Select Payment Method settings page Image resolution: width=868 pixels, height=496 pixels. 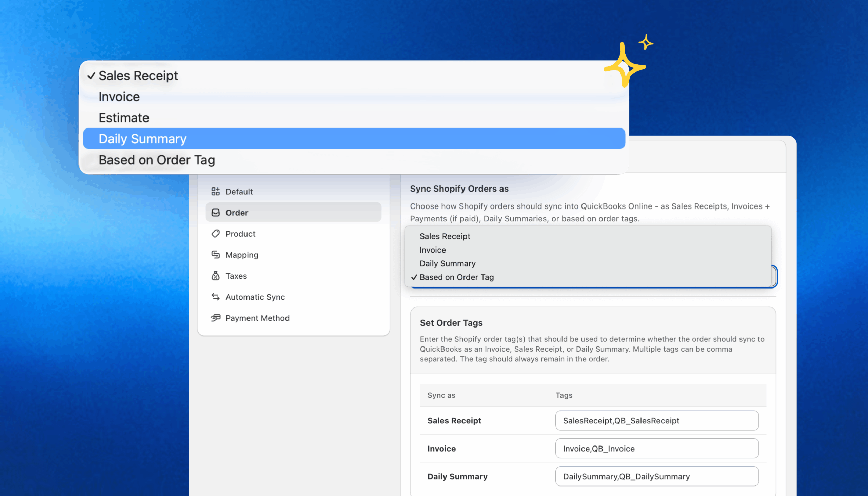point(258,318)
